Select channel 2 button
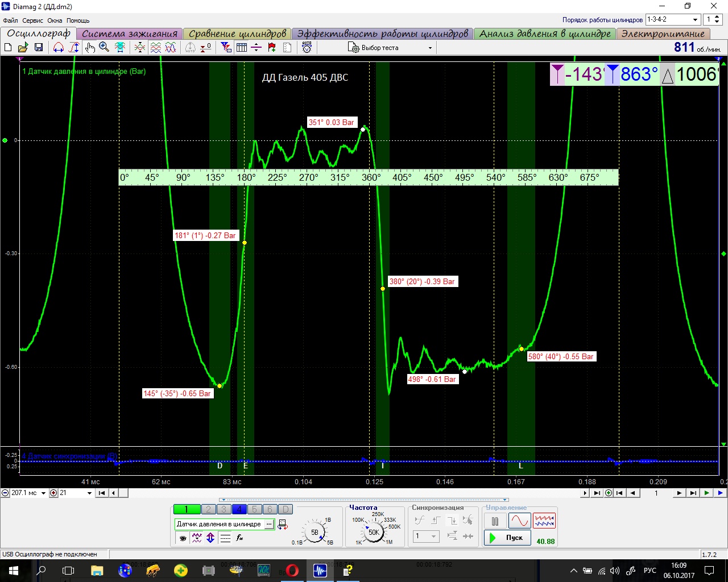 pos(209,509)
